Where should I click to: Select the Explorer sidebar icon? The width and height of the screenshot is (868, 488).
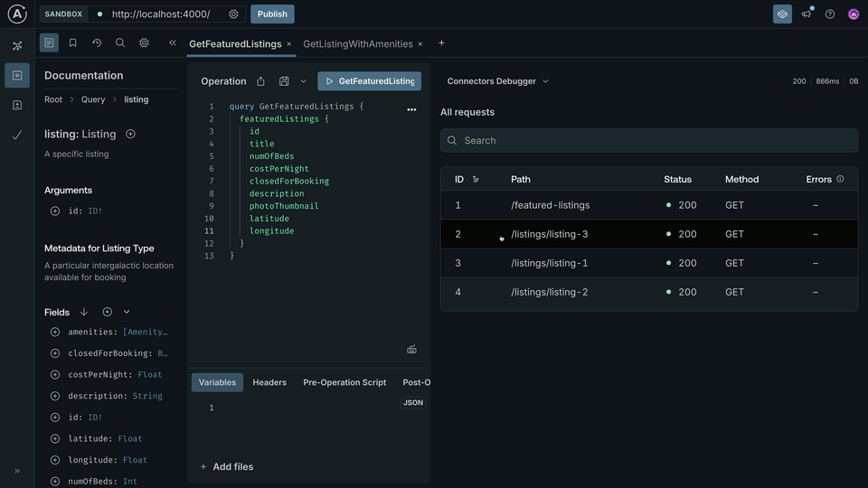coord(17,75)
